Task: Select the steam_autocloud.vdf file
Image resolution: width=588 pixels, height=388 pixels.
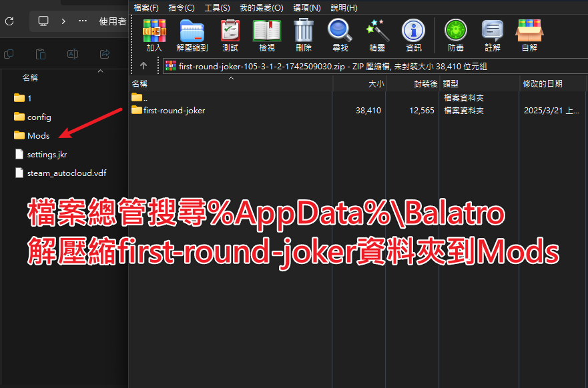Action: 60,173
